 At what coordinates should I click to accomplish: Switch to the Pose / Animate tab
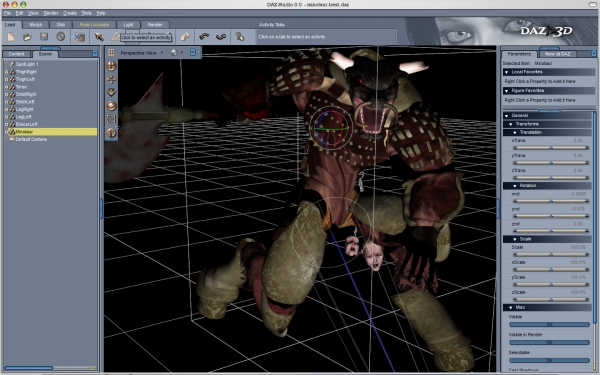pyautogui.click(x=94, y=24)
